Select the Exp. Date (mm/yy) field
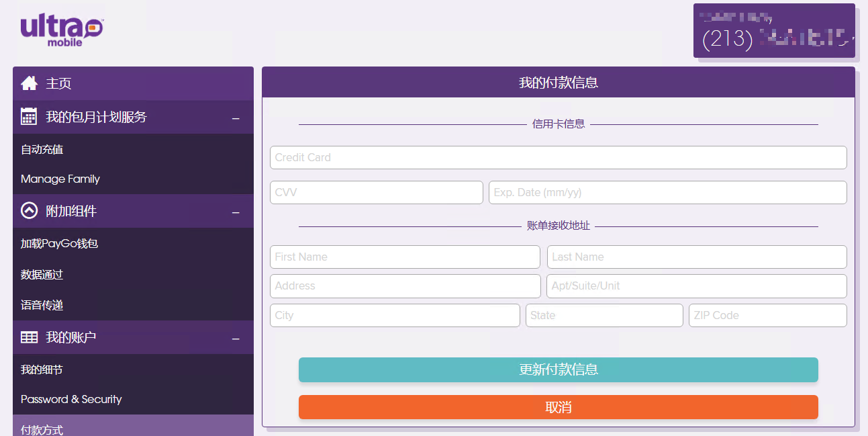The image size is (868, 436). [x=667, y=192]
